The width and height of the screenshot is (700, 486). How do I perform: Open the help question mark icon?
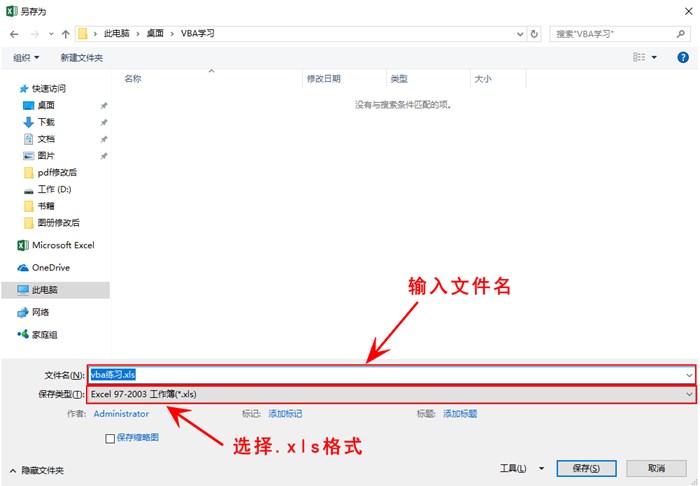point(683,58)
